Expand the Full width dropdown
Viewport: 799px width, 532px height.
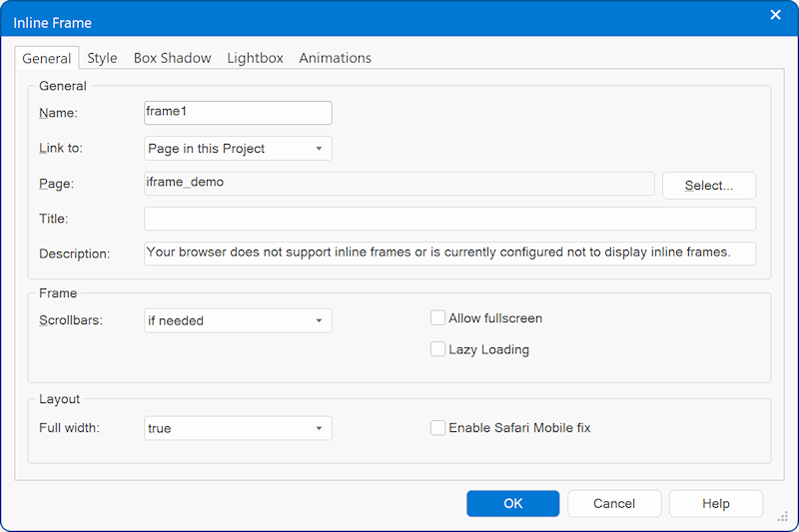[238, 428]
